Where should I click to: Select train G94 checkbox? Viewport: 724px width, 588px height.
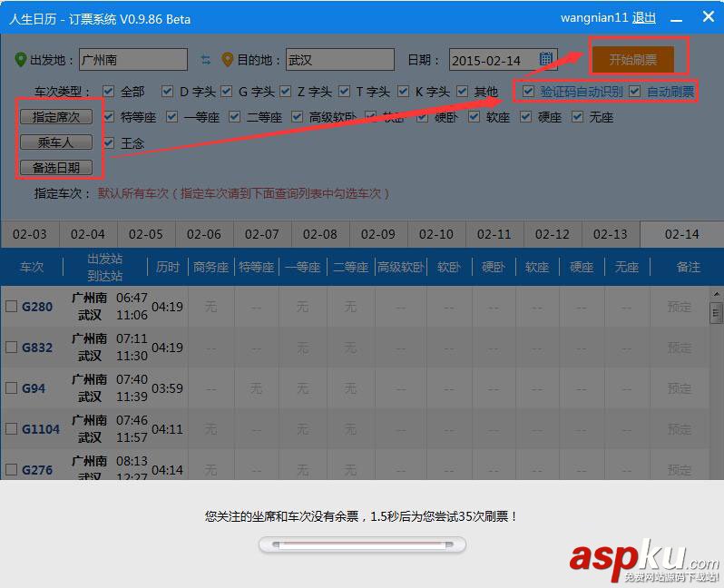(12, 388)
